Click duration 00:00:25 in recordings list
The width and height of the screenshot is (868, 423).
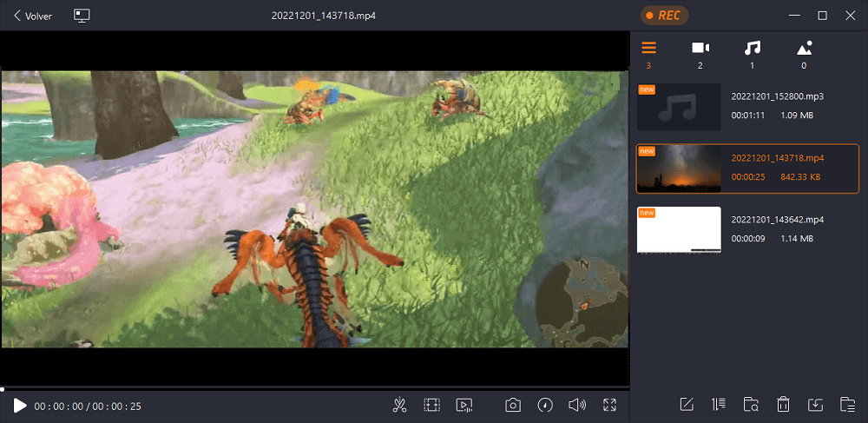[x=748, y=177]
